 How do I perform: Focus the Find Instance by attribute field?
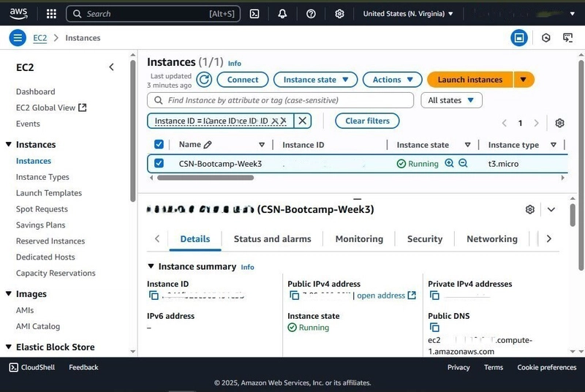280,100
